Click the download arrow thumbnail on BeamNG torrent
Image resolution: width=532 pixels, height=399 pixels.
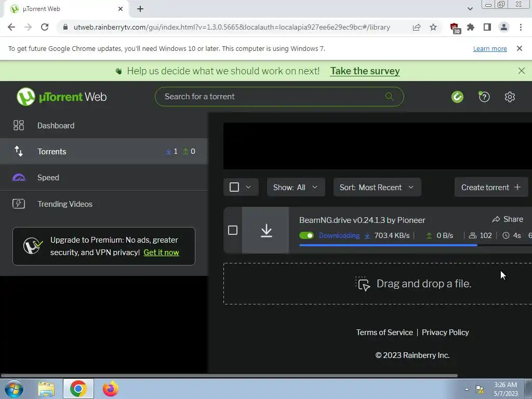pos(265,230)
